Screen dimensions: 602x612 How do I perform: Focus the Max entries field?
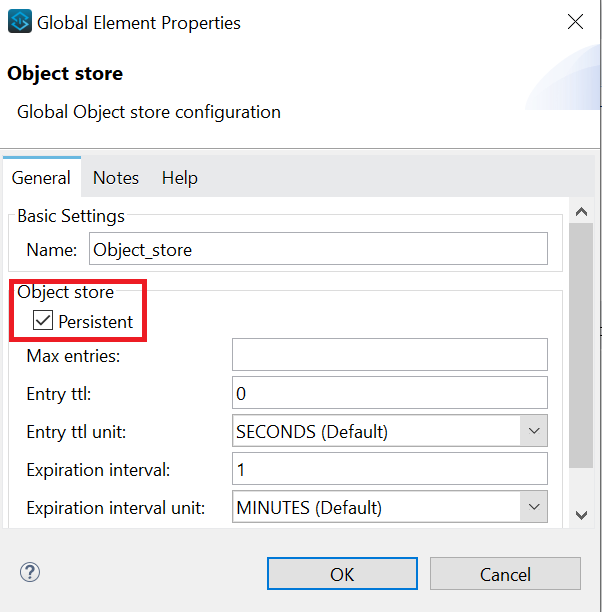click(x=389, y=355)
